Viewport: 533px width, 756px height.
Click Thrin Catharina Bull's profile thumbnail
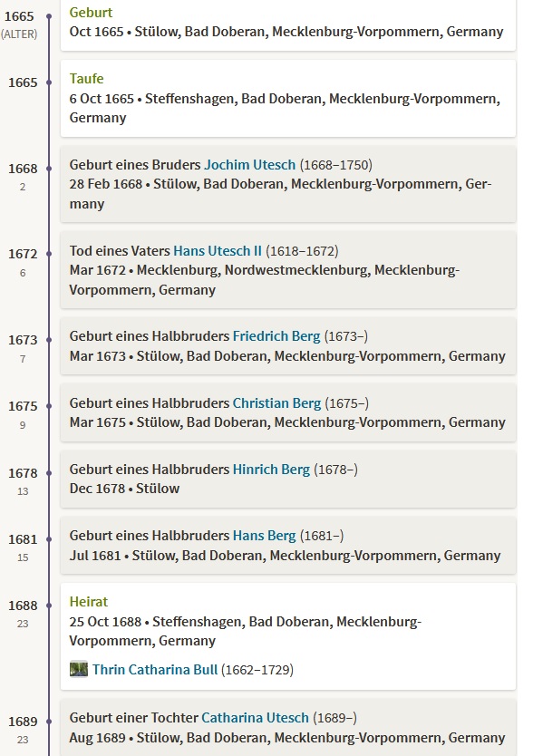coord(79,669)
